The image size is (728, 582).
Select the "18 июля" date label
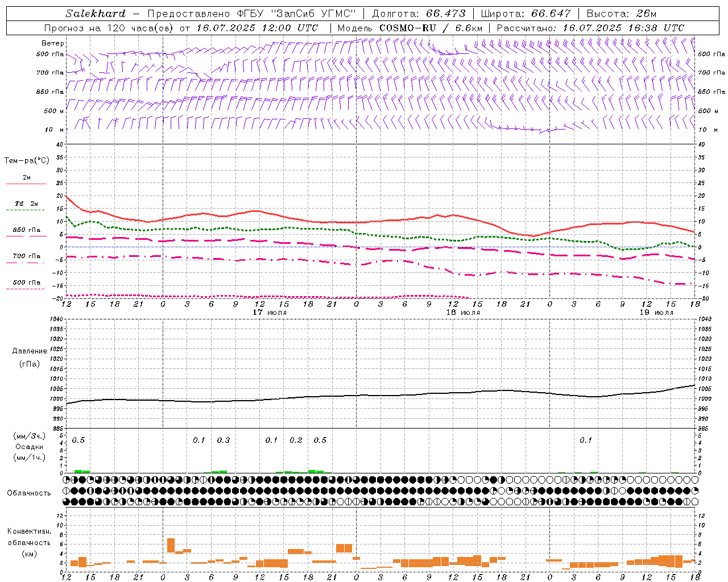coord(463,312)
